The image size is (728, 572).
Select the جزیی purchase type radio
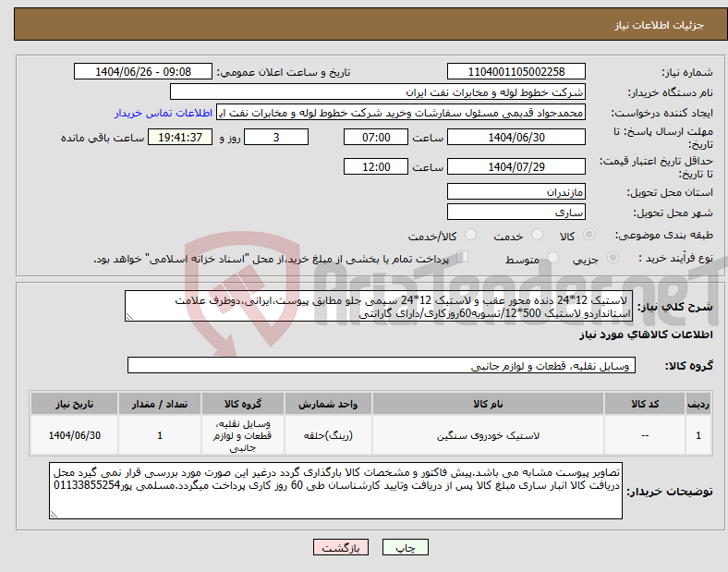pos(613,258)
